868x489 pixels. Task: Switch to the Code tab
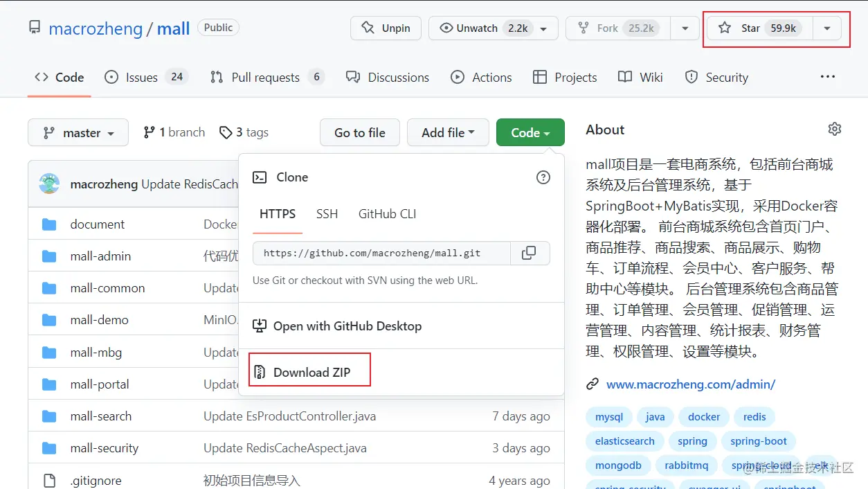point(59,77)
